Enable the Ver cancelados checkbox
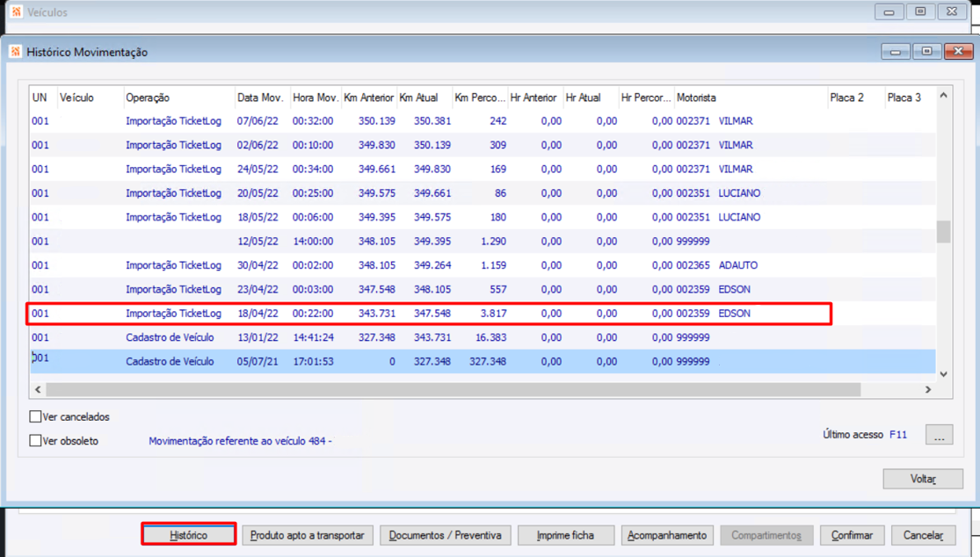Image resolution: width=980 pixels, height=557 pixels. [36, 417]
